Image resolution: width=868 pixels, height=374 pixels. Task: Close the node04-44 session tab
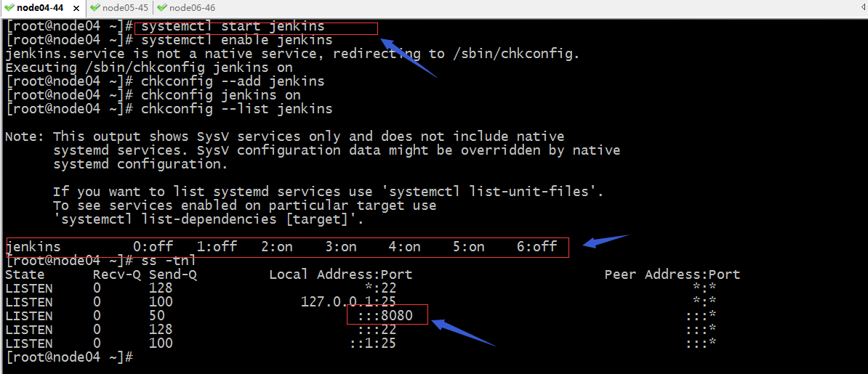pos(76,7)
